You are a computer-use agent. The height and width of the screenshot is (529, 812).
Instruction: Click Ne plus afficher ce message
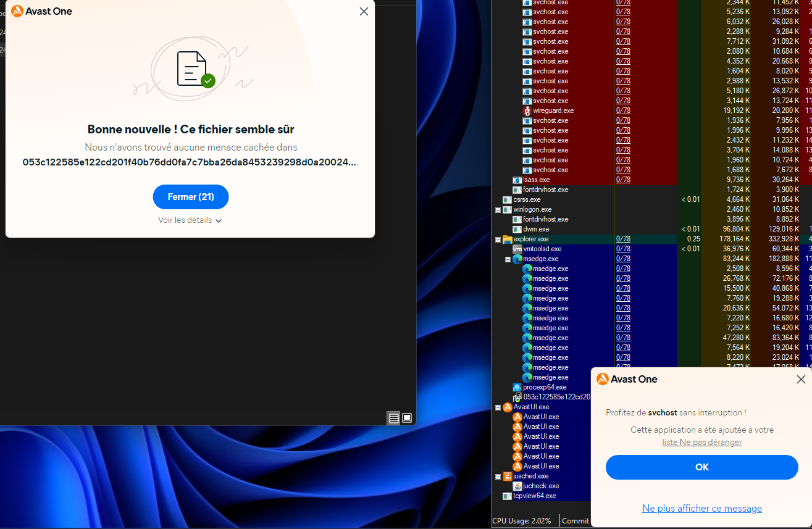[702, 509]
